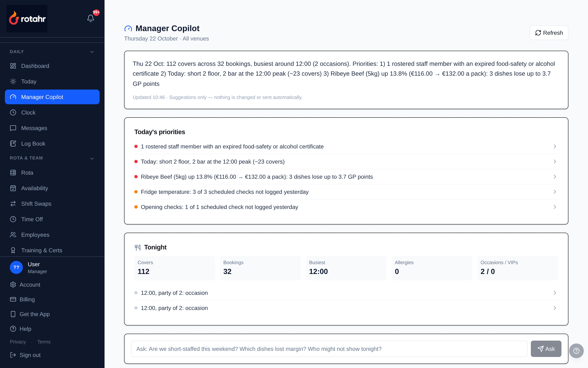Expand the Ribeye Beef price priority chevron

(555, 177)
